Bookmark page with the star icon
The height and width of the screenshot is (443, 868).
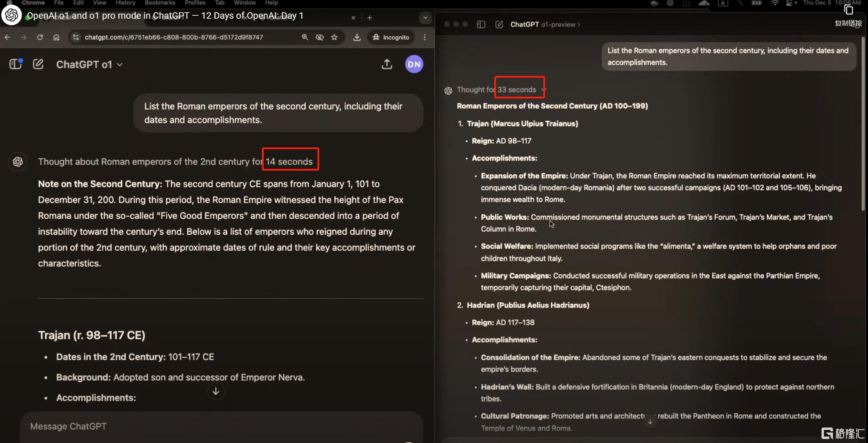pos(334,37)
